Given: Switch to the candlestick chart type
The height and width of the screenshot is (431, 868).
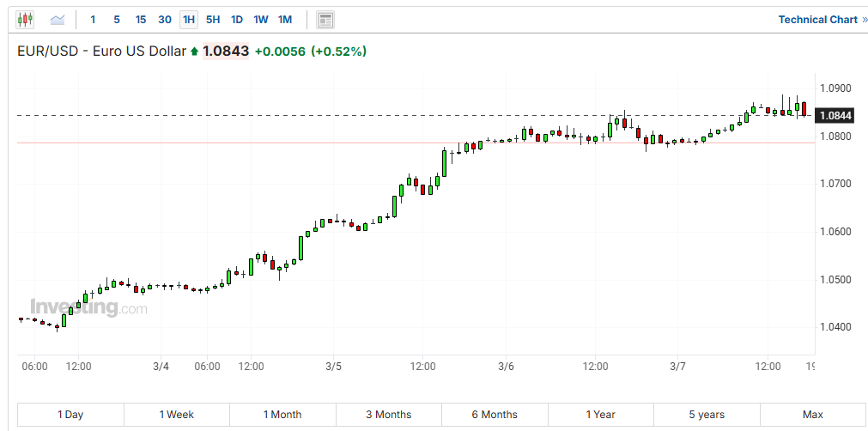Looking at the screenshot, I should click(25, 19).
